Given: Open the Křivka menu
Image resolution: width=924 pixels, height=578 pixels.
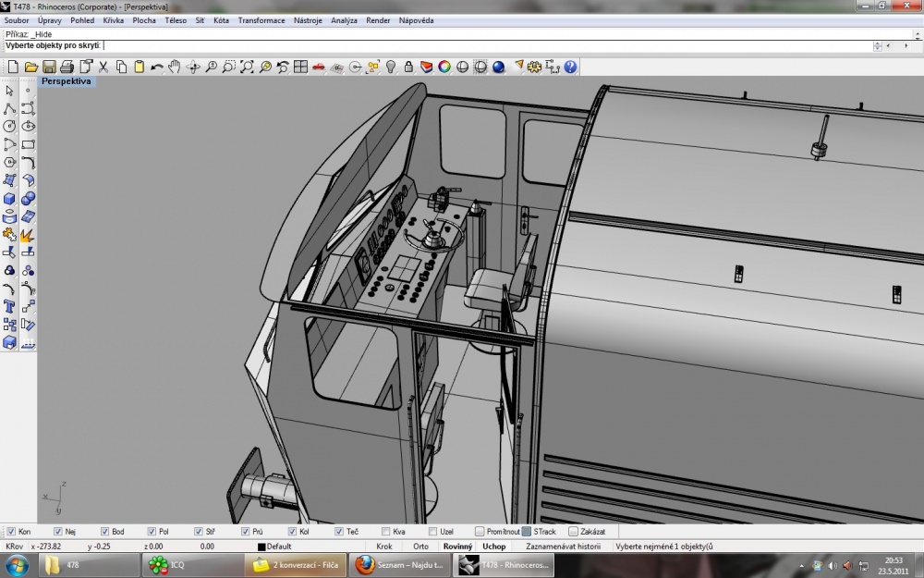Looking at the screenshot, I should [113, 20].
